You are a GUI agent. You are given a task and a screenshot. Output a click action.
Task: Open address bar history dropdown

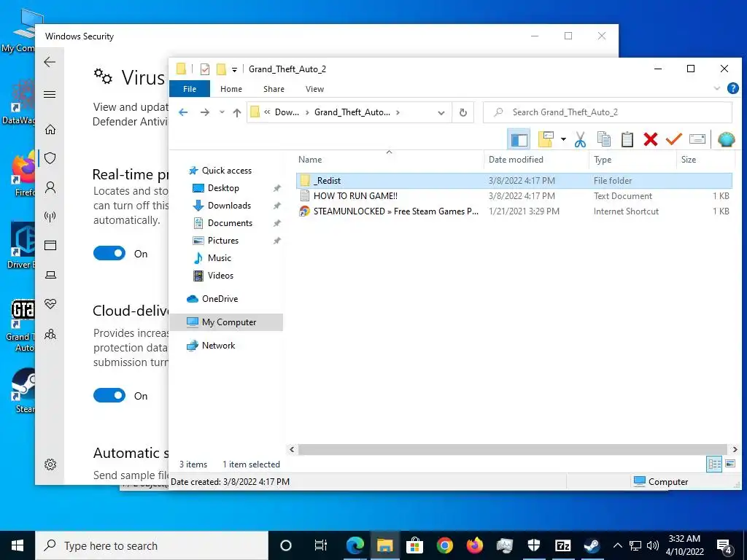click(441, 113)
